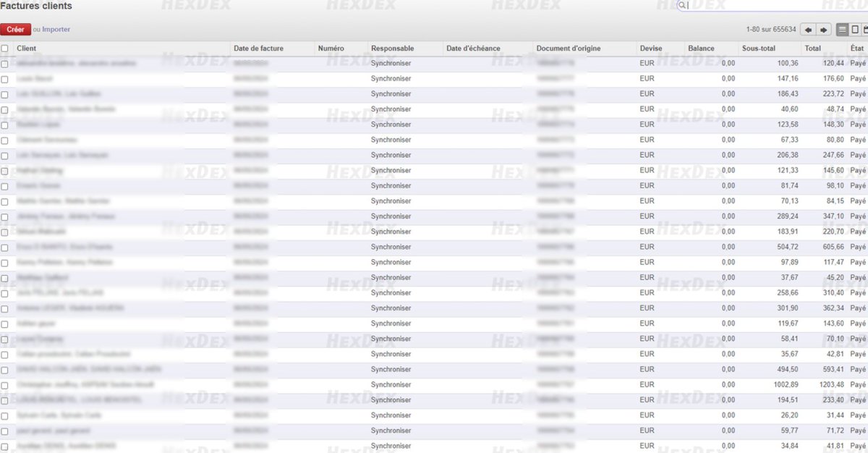Sort by the Numéro column header
Viewport: 868px width, 453px height.
coord(331,48)
